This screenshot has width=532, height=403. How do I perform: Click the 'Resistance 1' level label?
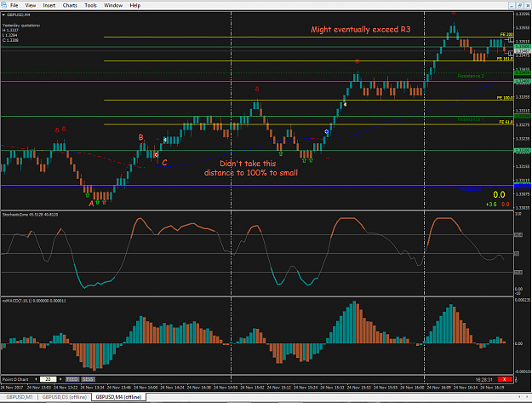[x=471, y=119]
